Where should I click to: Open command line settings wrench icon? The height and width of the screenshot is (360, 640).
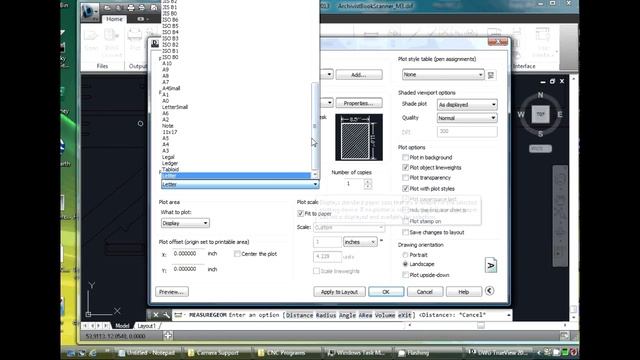click(x=166, y=315)
